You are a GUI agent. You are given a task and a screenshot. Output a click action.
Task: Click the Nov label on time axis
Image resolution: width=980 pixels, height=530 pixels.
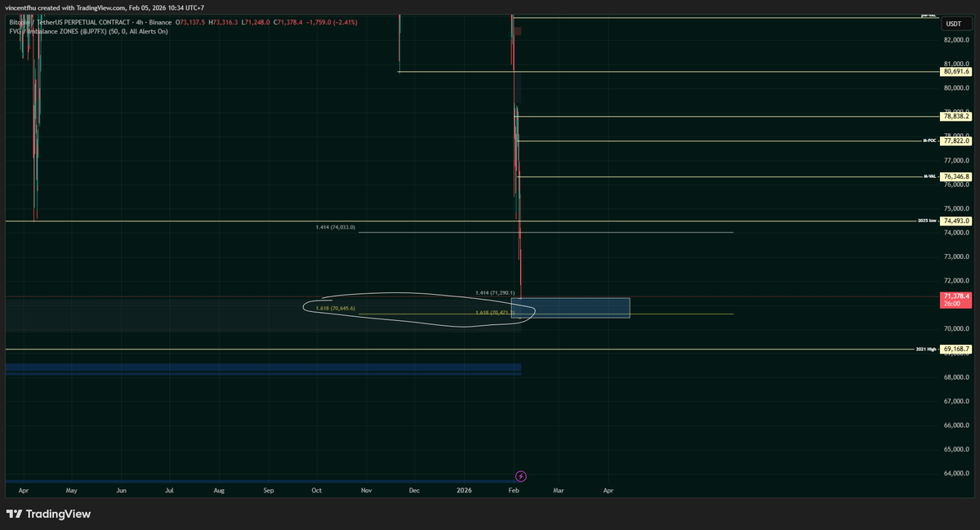366,491
